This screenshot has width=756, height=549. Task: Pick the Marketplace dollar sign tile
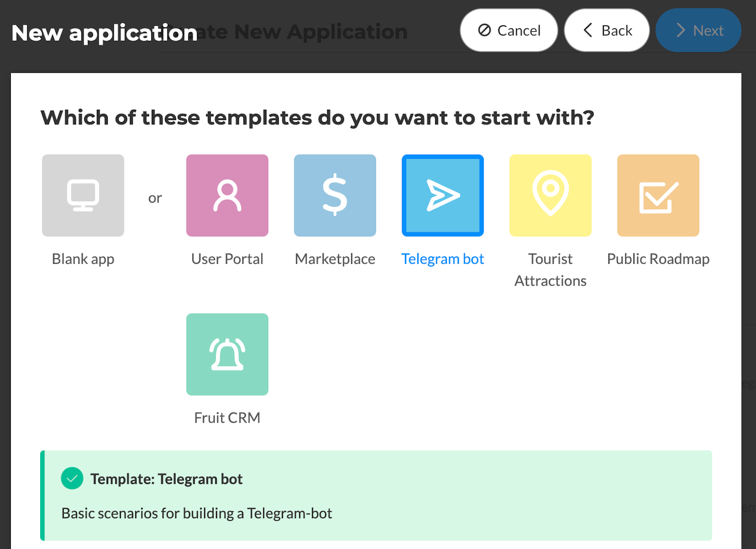point(335,195)
